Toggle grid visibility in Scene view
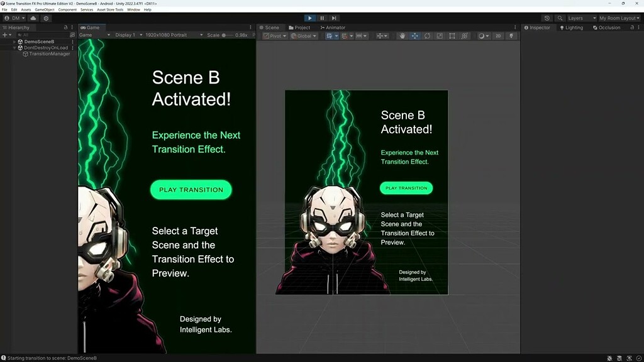Image resolution: width=644 pixels, height=362 pixels. coord(330,36)
